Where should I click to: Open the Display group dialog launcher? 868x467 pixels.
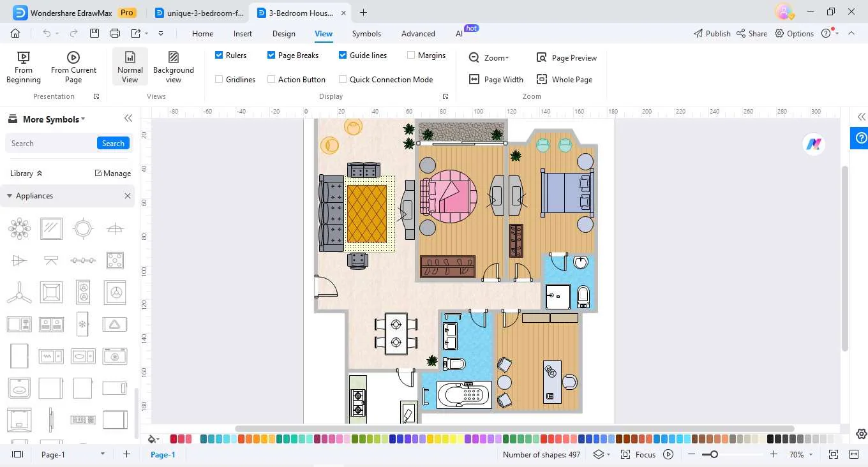[445, 96]
